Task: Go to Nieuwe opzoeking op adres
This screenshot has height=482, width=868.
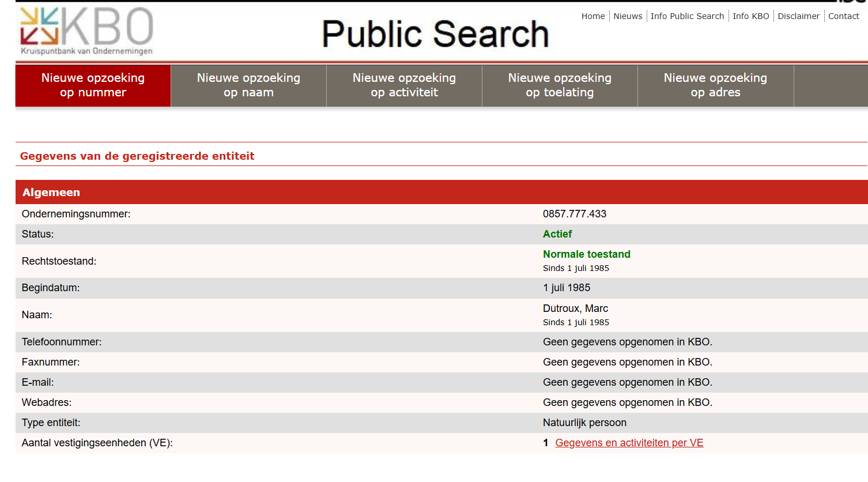Action: [x=715, y=85]
